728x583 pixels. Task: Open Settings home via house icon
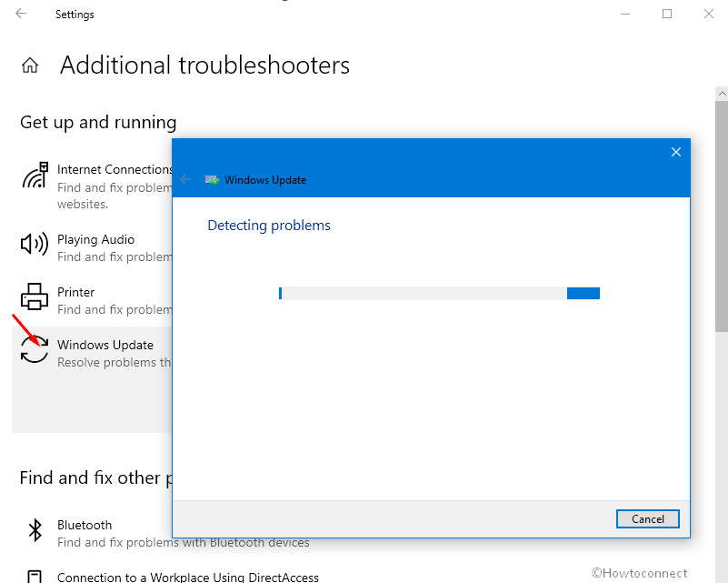click(30, 65)
